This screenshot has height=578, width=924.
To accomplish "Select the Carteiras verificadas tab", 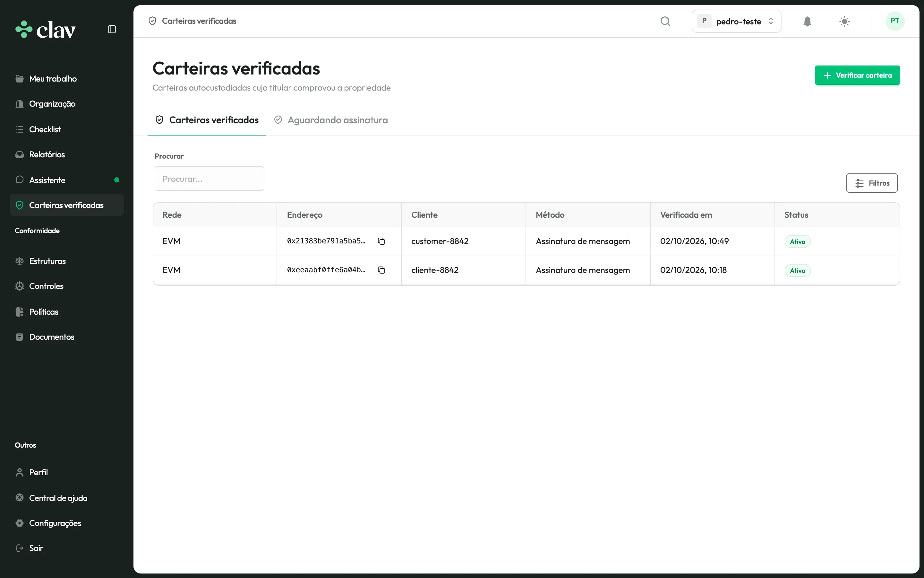I will pyautogui.click(x=207, y=120).
